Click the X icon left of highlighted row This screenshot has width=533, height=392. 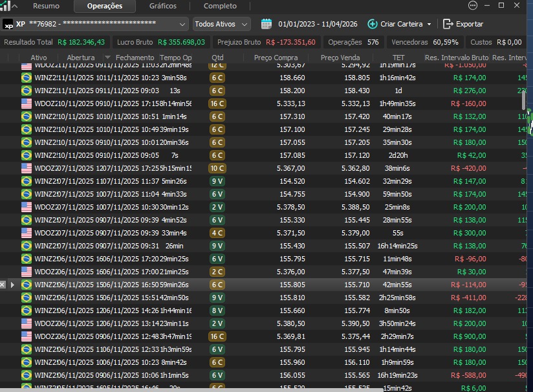[x=3, y=285]
